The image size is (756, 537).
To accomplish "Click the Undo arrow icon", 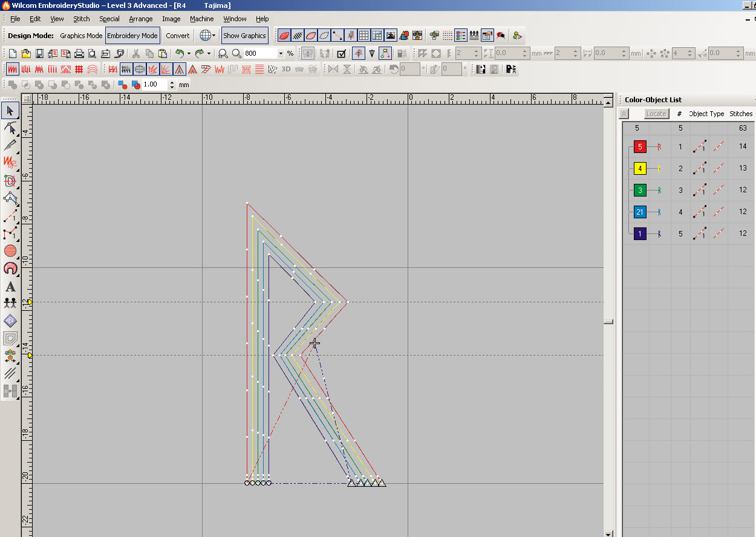I will (x=179, y=53).
